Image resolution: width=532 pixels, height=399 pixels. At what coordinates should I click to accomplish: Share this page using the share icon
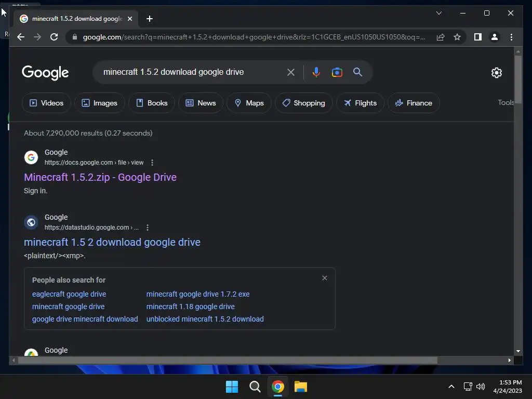(441, 37)
